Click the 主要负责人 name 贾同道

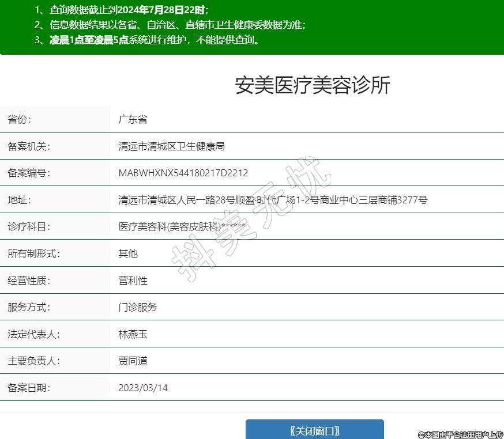[133, 361]
